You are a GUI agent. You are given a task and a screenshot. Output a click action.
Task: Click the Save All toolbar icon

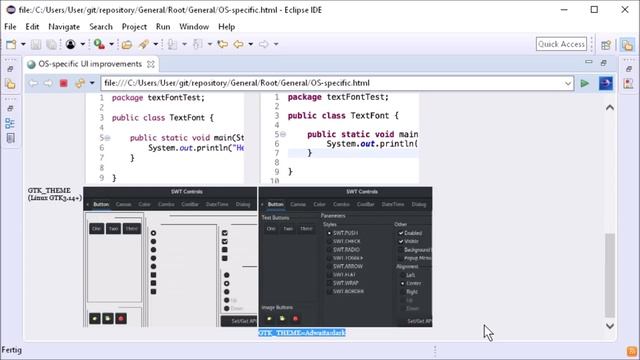click(x=51, y=44)
